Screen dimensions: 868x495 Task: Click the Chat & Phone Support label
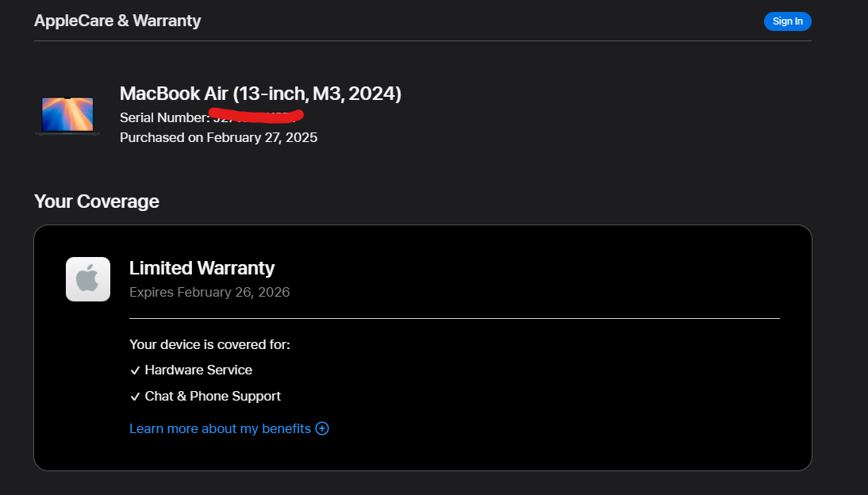click(213, 396)
